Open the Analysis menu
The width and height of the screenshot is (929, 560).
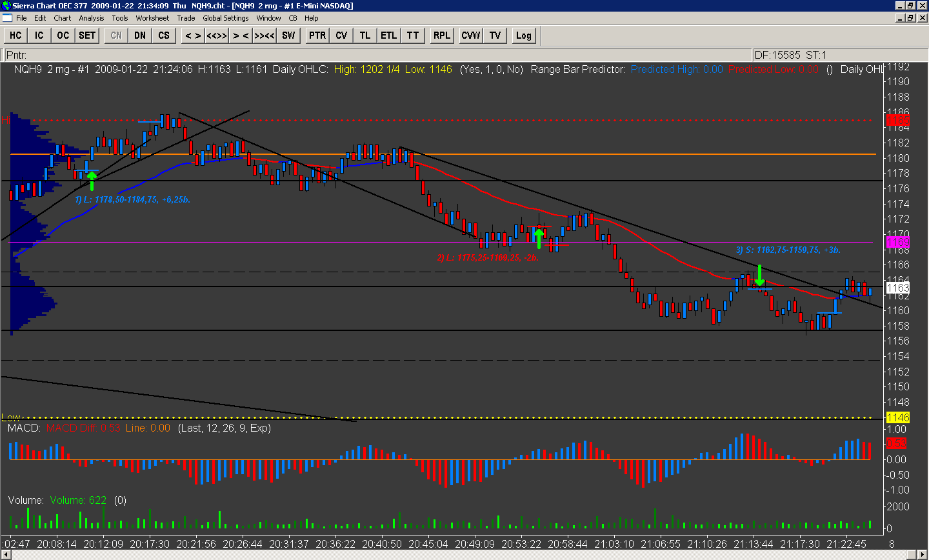92,18
